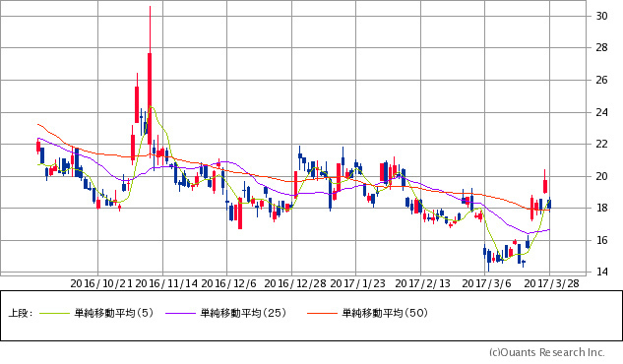
Task: Click the 2016/11/14 date label
Action: click(x=166, y=283)
